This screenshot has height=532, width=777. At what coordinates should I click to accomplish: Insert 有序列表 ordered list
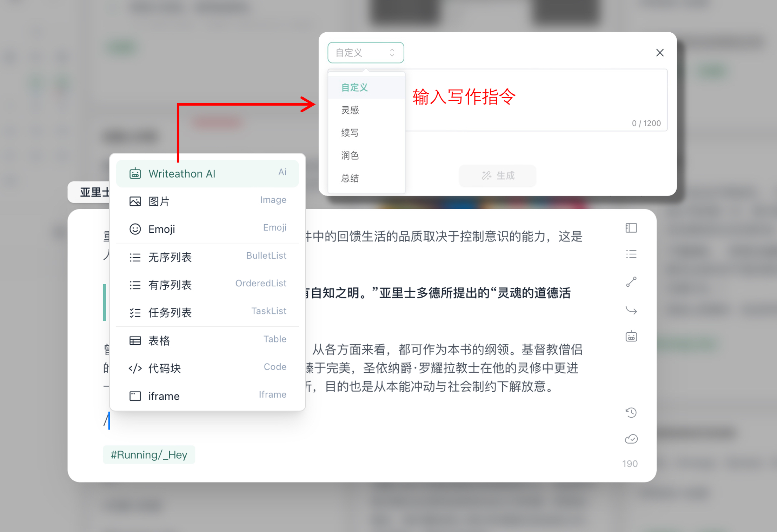(x=207, y=285)
